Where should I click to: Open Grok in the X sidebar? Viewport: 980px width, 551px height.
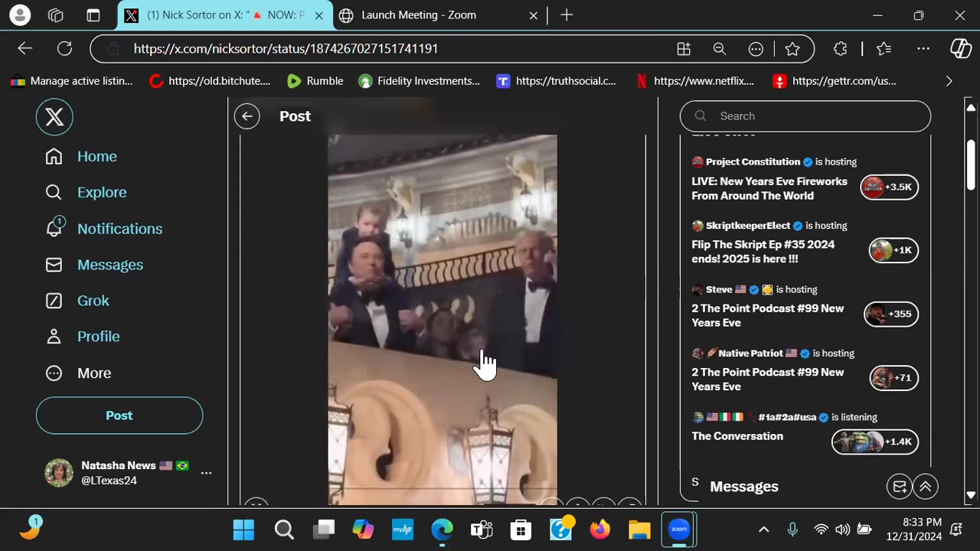click(x=77, y=301)
